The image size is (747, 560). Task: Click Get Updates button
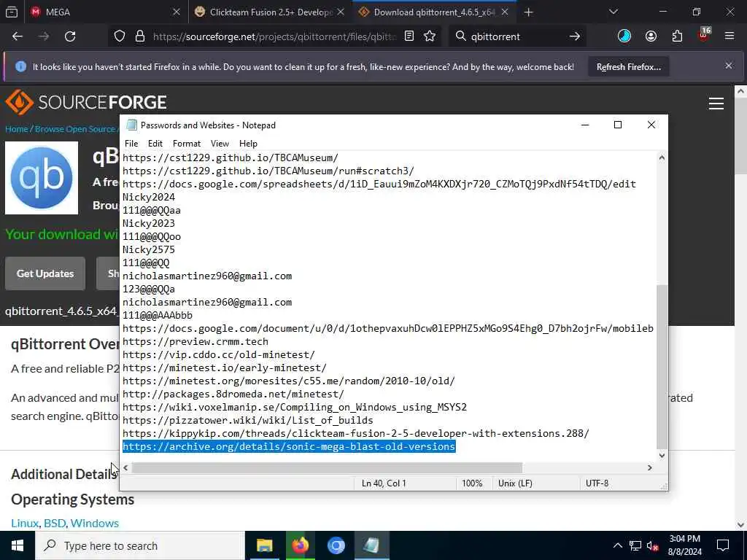(x=45, y=273)
